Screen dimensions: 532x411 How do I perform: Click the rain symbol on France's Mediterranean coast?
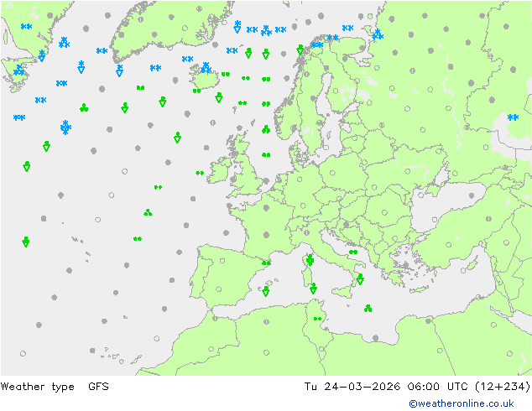[266, 263]
